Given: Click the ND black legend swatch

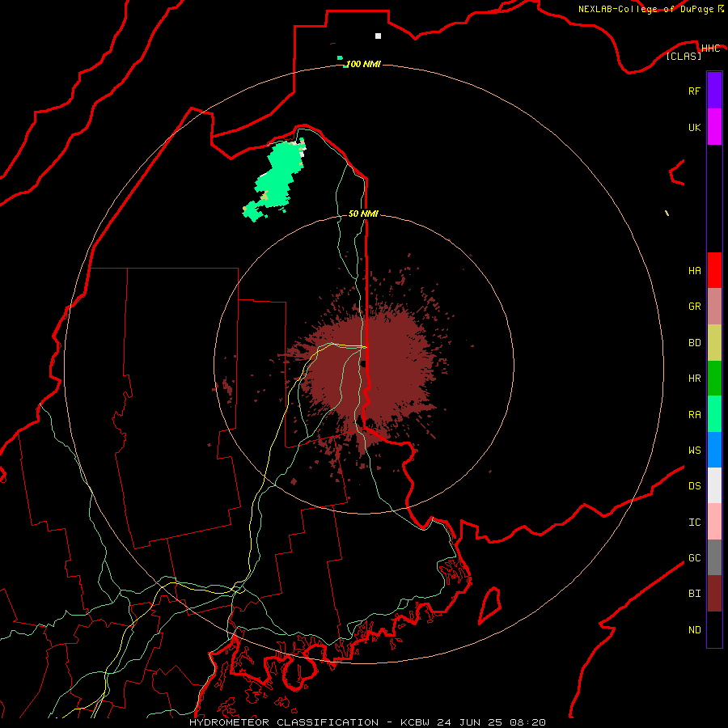Looking at the screenshot, I should [714, 629].
